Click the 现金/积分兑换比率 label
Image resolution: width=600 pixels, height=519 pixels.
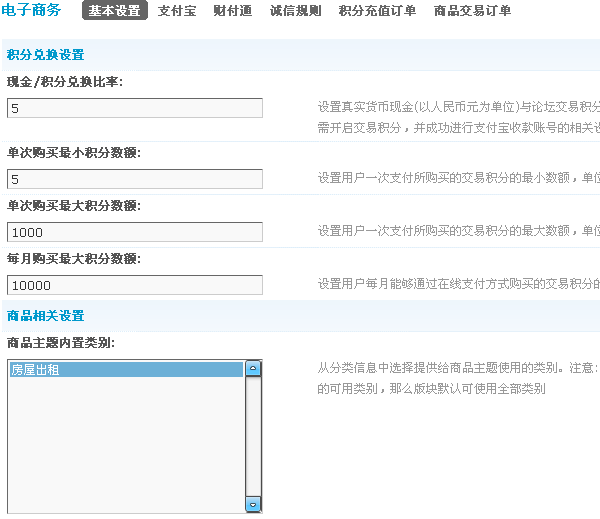point(65,82)
